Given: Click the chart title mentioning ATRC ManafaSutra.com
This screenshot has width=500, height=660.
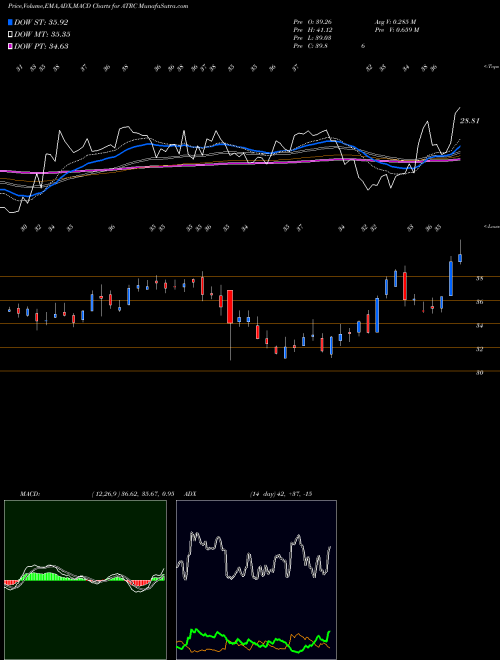Looking at the screenshot, I should click(x=98, y=6).
